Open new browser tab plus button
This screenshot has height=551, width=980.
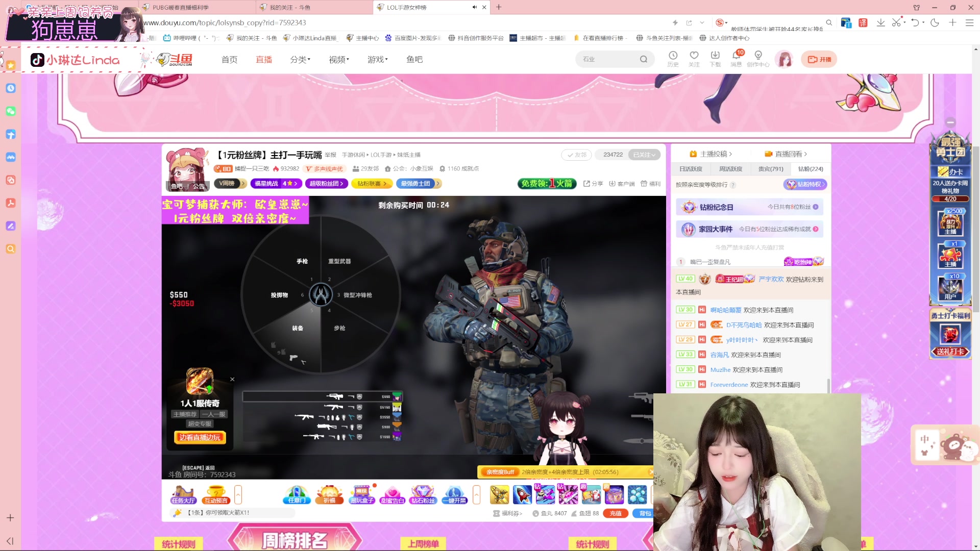[499, 7]
